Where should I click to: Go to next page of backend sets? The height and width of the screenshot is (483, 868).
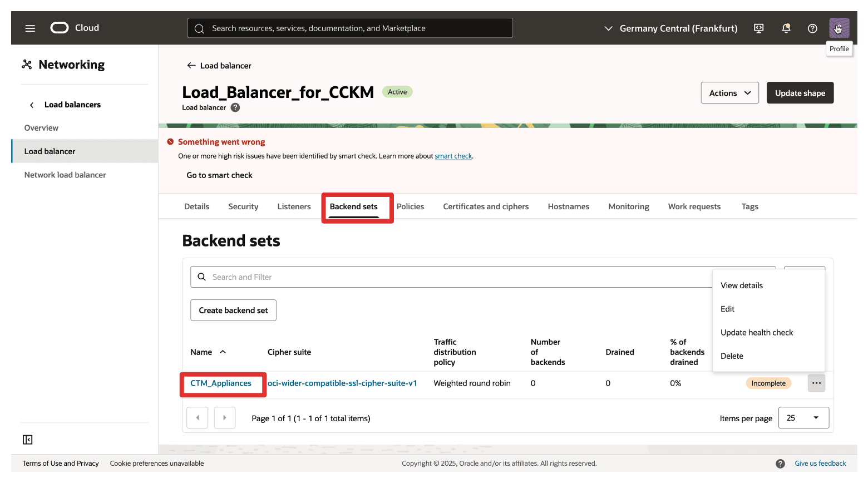225,417
